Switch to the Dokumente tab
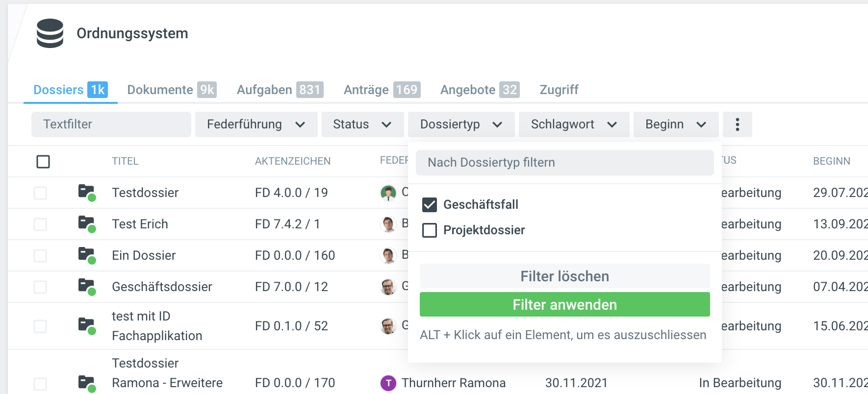This screenshot has width=868, height=394. pyautogui.click(x=171, y=90)
